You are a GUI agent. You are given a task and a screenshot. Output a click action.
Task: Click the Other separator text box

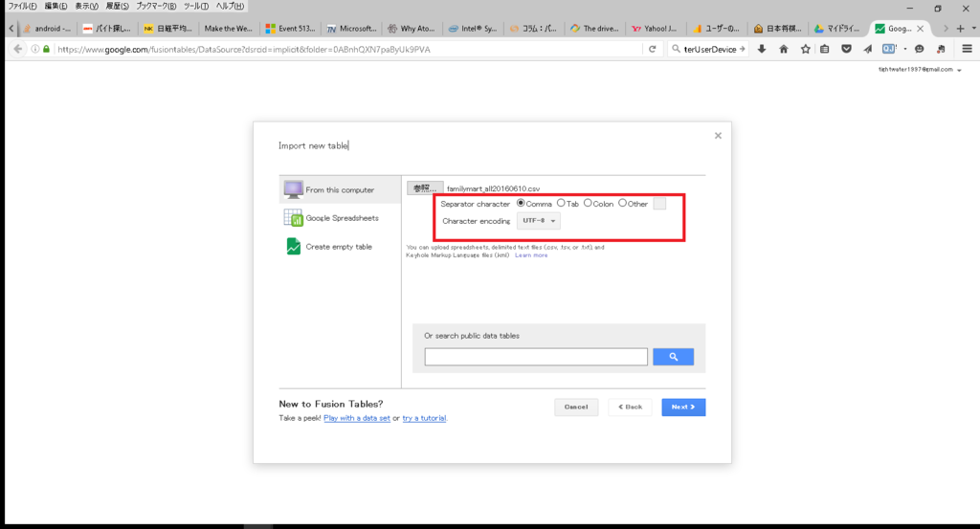tap(659, 204)
